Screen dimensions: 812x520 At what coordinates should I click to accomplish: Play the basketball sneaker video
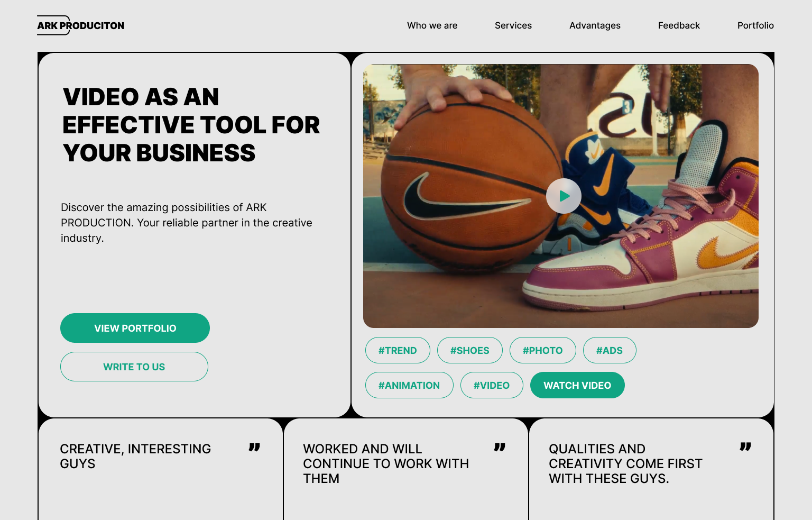point(564,196)
